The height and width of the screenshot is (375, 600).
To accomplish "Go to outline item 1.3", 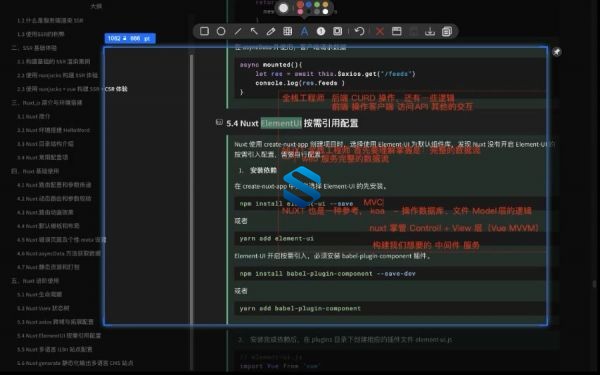I will click(41, 34).
